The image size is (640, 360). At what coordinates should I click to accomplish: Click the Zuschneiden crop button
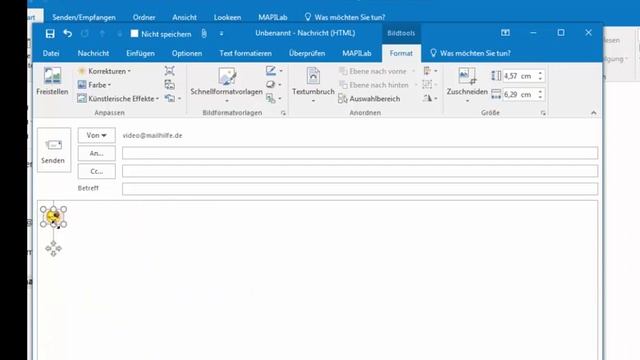[467, 85]
